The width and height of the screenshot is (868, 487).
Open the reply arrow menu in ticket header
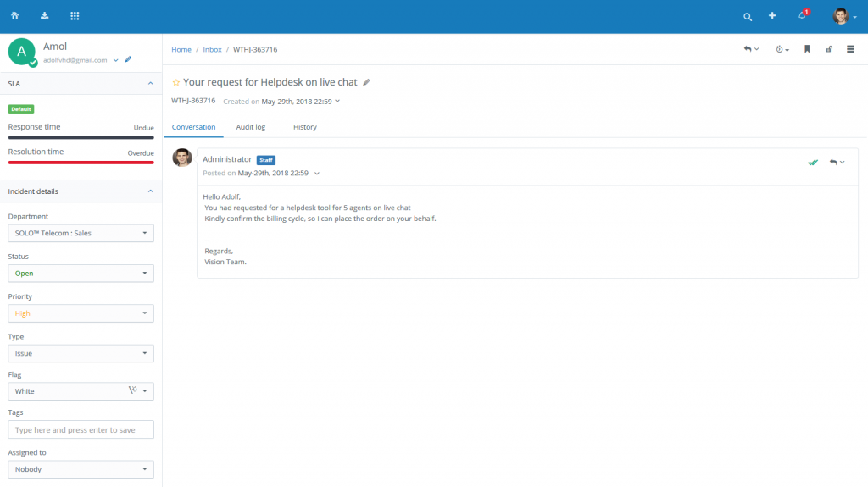click(751, 49)
